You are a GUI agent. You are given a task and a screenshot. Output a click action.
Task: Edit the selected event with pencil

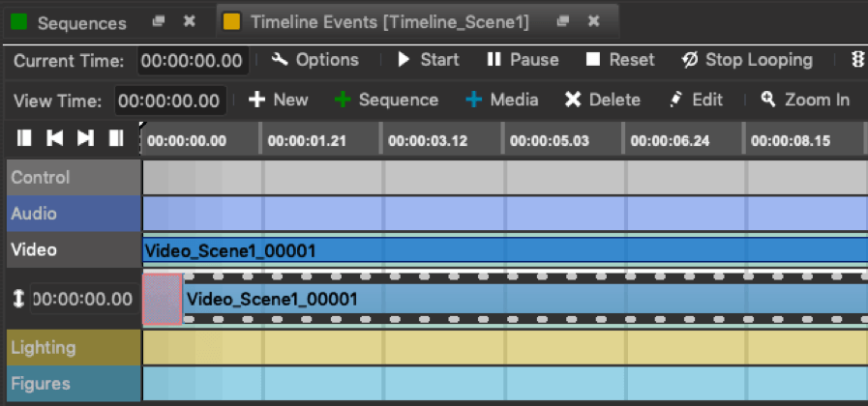click(x=696, y=101)
